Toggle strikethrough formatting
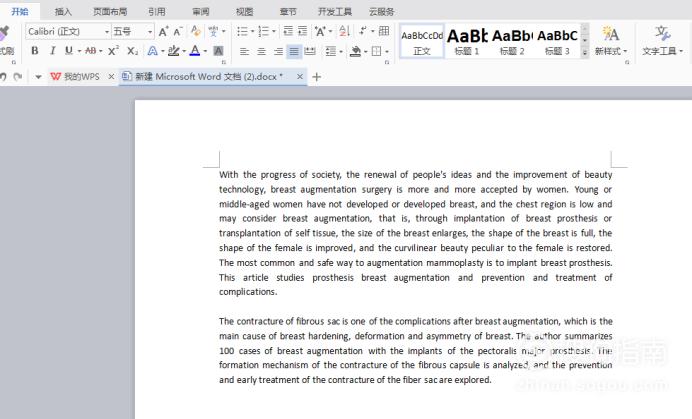 90,51
